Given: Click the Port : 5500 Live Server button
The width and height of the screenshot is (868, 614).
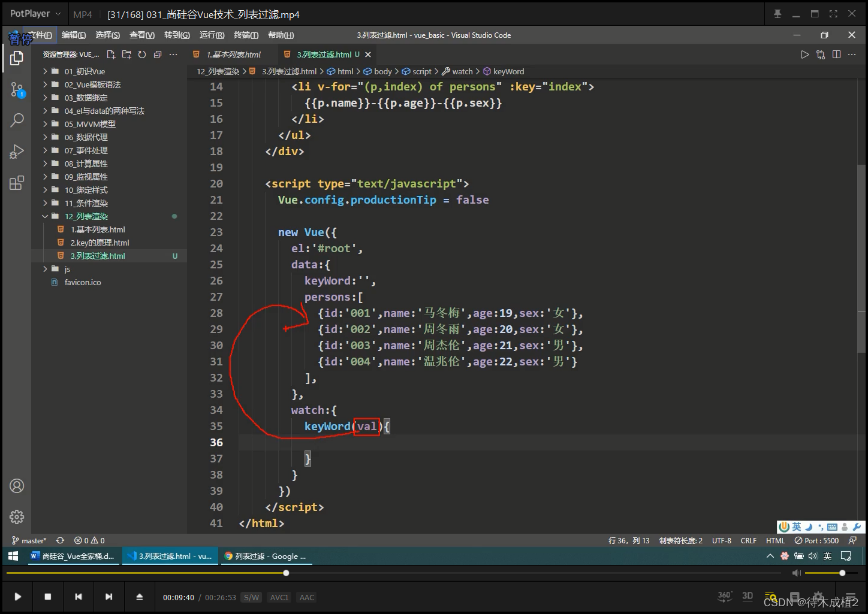Looking at the screenshot, I should [x=816, y=540].
